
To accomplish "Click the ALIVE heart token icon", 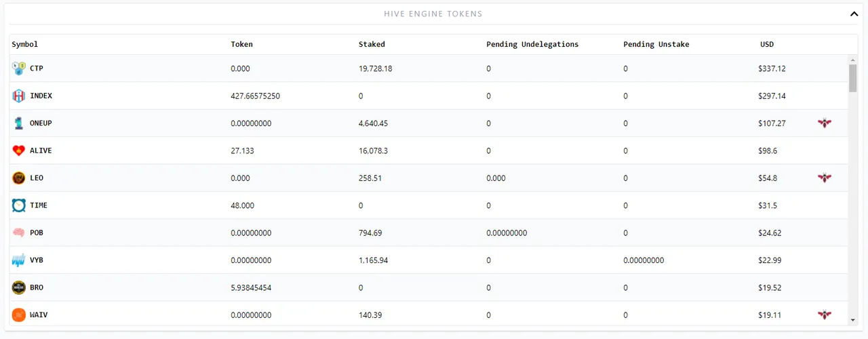I will tap(19, 151).
